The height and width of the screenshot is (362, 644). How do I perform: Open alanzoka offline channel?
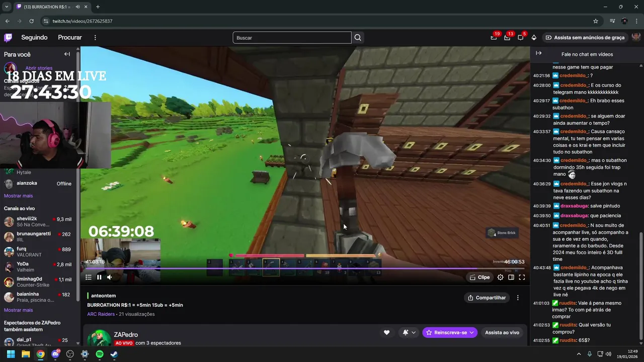pyautogui.click(x=38, y=184)
